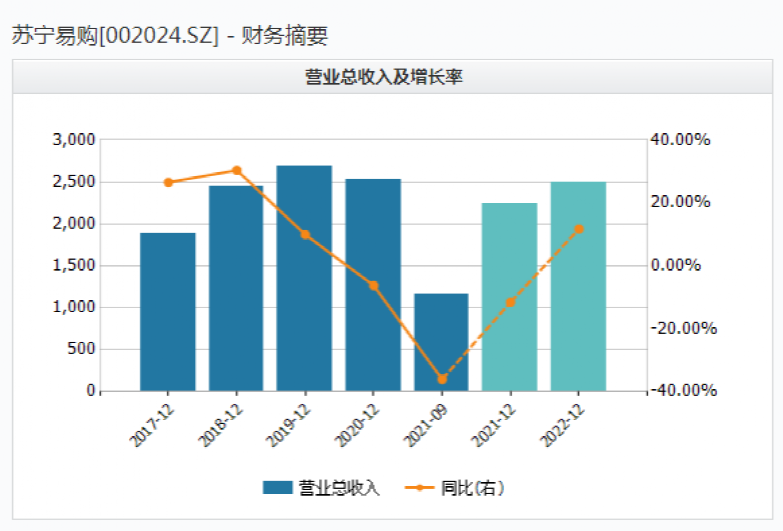Click the 2019-12 axis label
The image size is (783, 531).
tap(289, 425)
